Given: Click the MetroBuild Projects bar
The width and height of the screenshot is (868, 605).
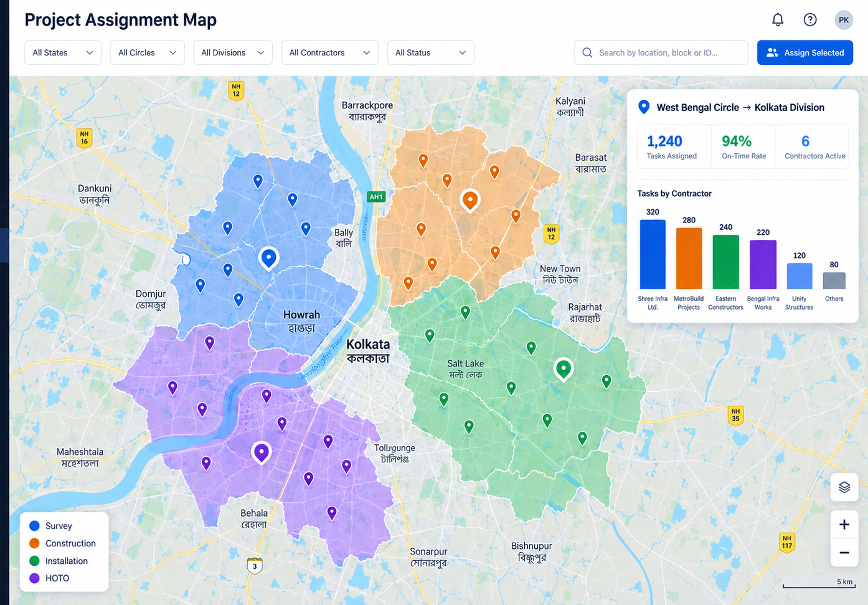Looking at the screenshot, I should coord(689,258).
